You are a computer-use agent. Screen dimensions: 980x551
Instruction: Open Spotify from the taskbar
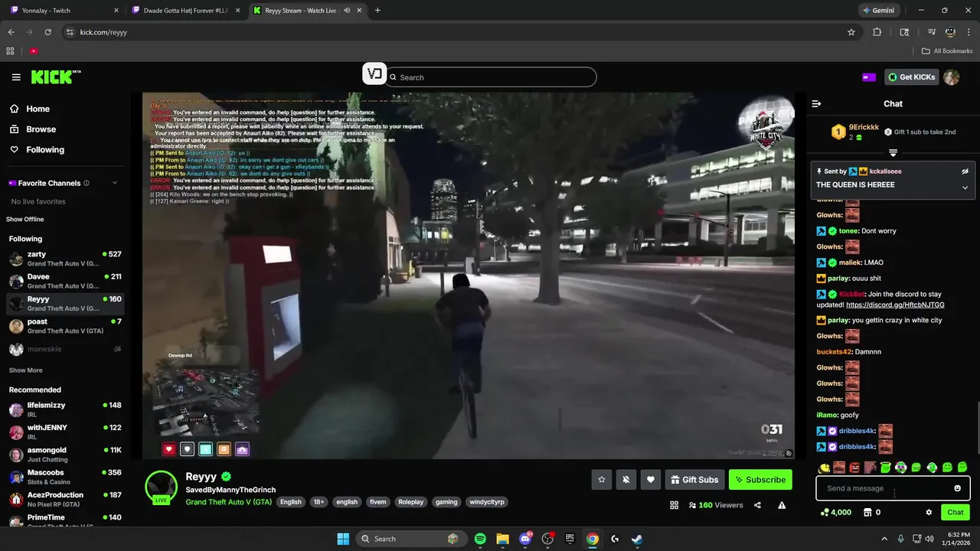click(480, 539)
